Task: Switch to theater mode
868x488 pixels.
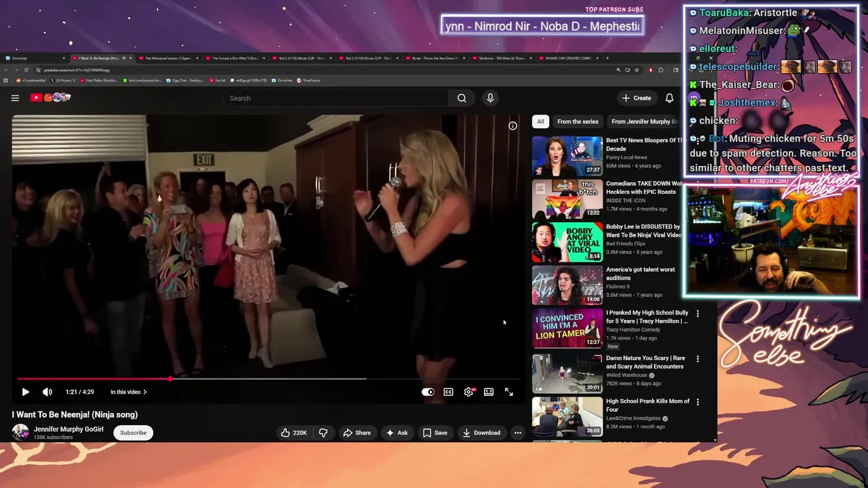Action: tap(489, 392)
